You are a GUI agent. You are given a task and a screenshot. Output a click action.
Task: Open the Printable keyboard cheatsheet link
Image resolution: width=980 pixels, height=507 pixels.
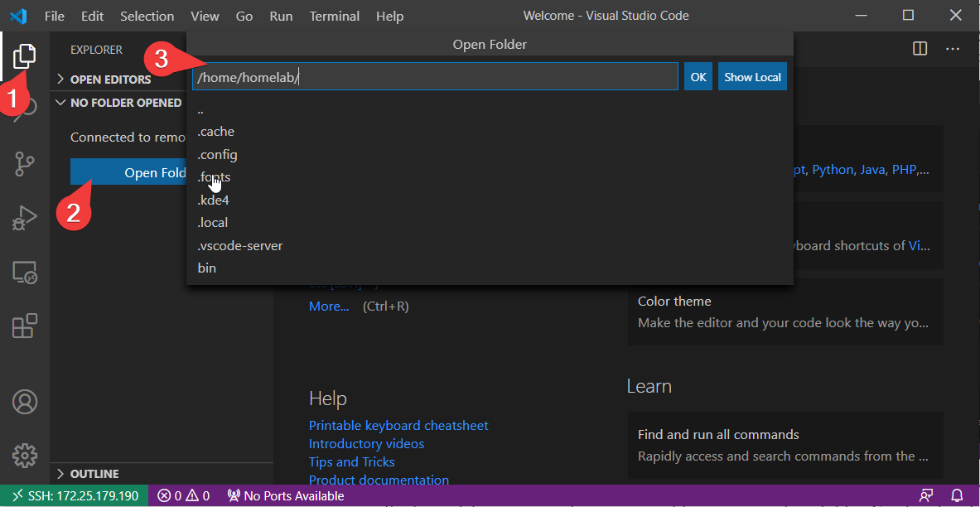398,425
